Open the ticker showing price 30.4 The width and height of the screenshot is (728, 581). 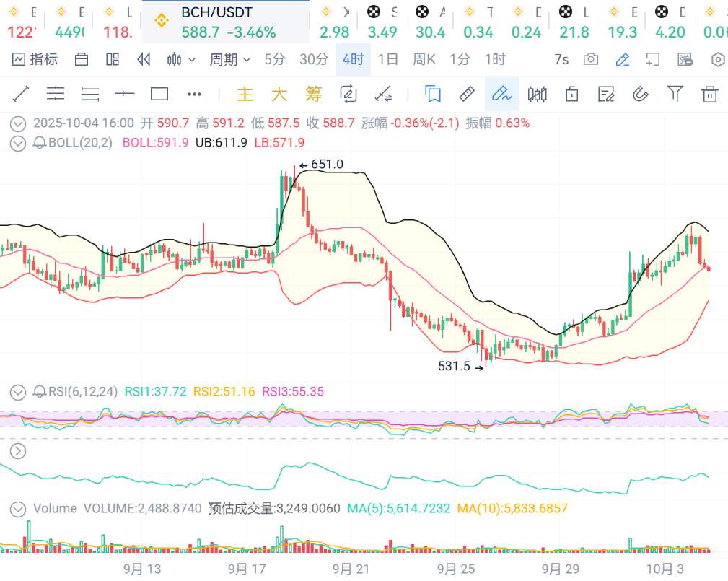coord(431,22)
